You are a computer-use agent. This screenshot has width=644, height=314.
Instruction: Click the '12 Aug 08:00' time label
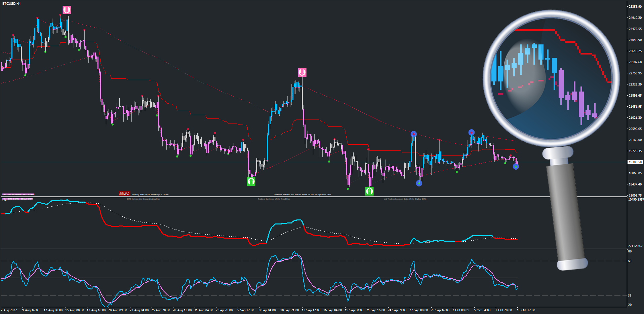tap(53, 310)
